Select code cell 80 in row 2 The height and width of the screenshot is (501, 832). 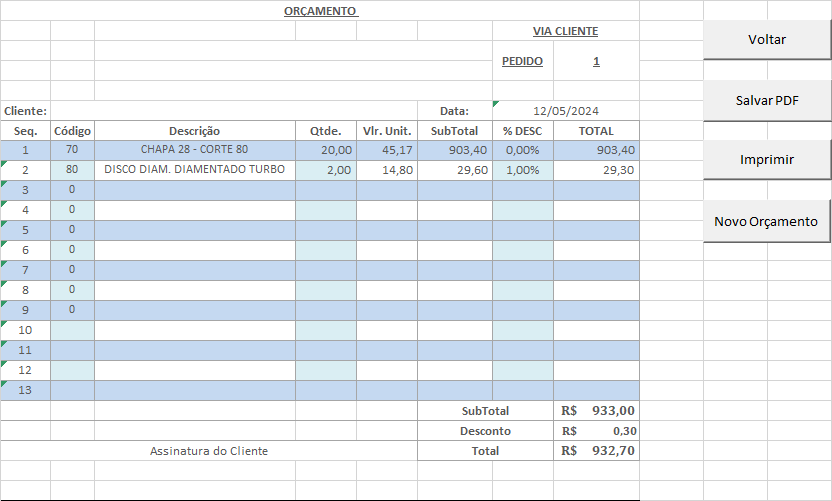pos(72,170)
